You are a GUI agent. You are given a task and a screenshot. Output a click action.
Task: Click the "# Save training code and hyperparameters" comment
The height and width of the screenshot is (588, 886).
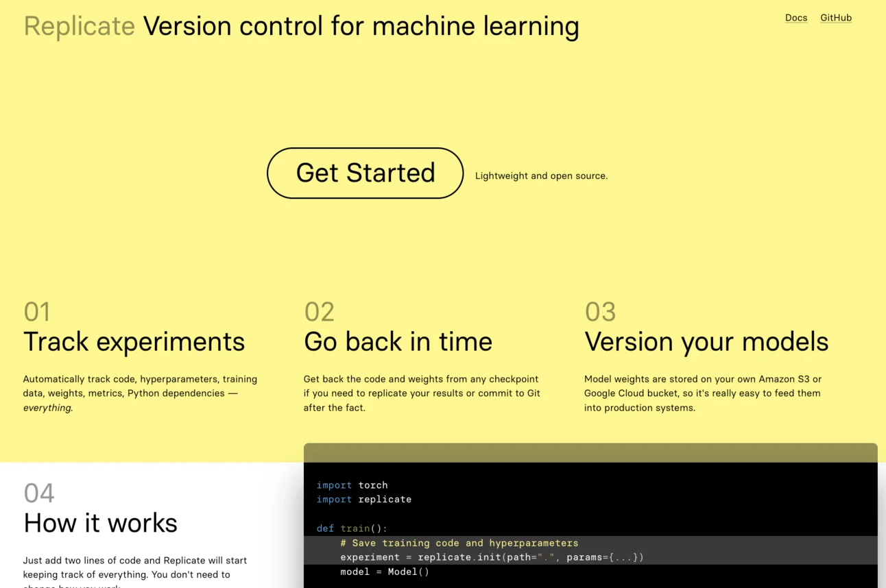tap(459, 543)
